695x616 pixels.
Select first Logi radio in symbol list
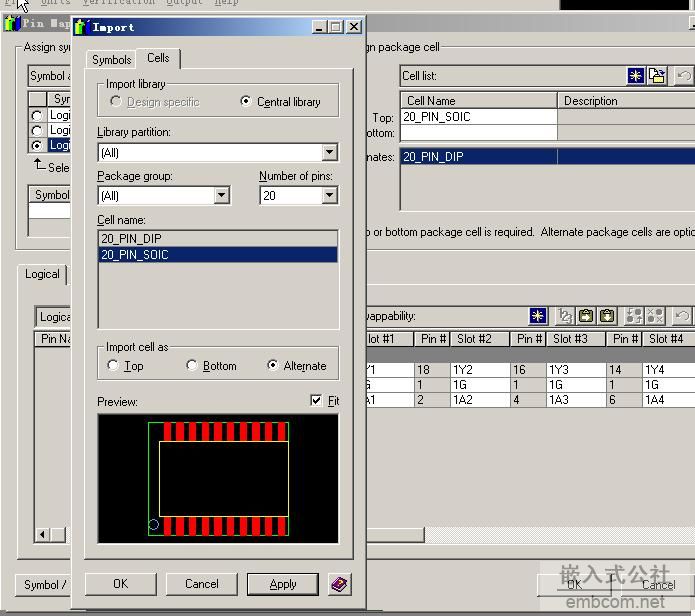coord(37,116)
